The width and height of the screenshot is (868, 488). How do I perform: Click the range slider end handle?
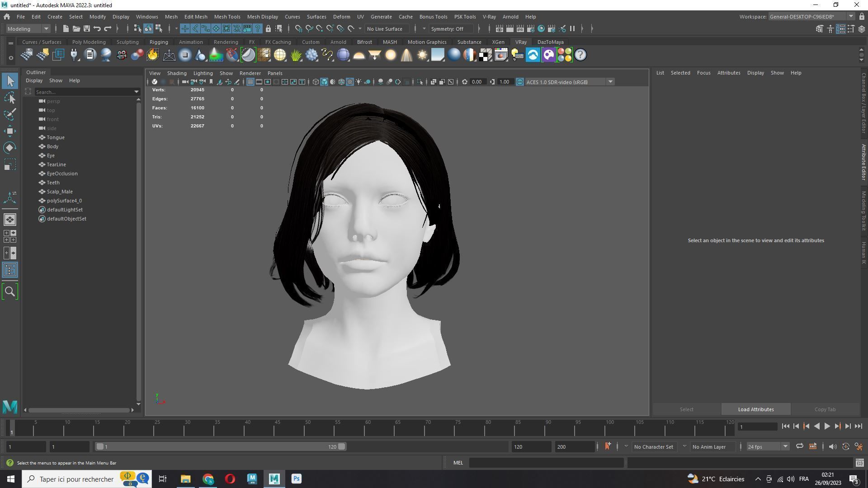coord(342,446)
